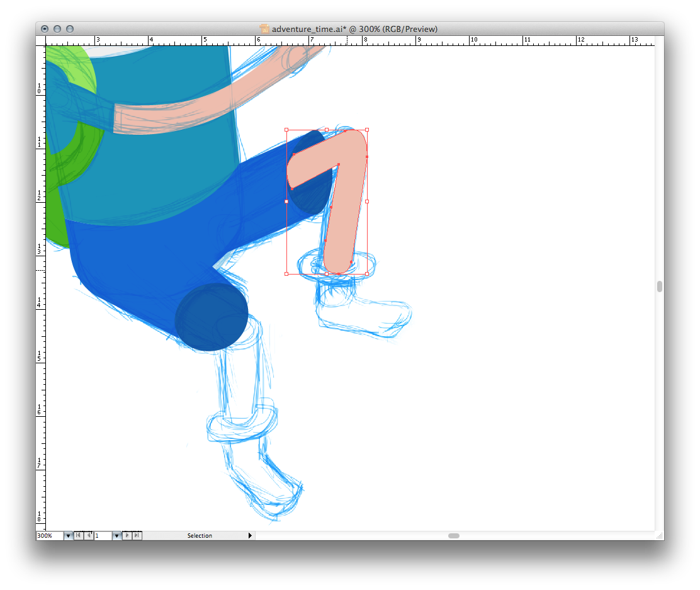Click the top-right bounding box handle
Screen dimensions: 700x590
click(x=367, y=130)
